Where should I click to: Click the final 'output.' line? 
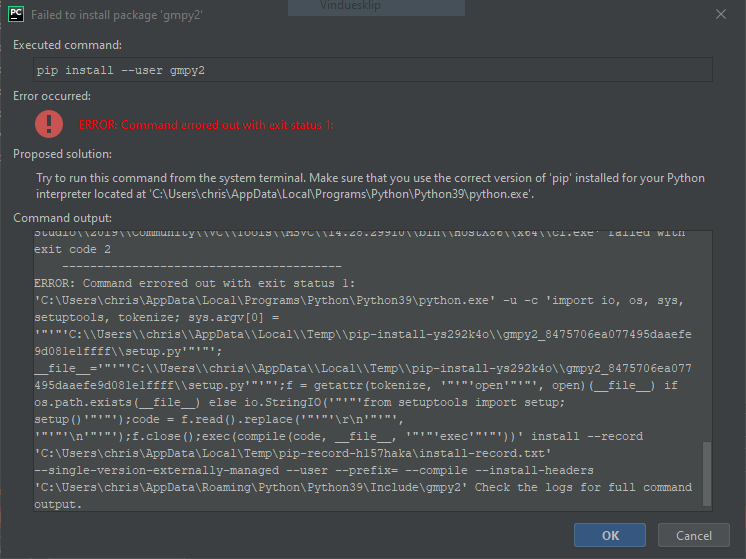[x=58, y=504]
